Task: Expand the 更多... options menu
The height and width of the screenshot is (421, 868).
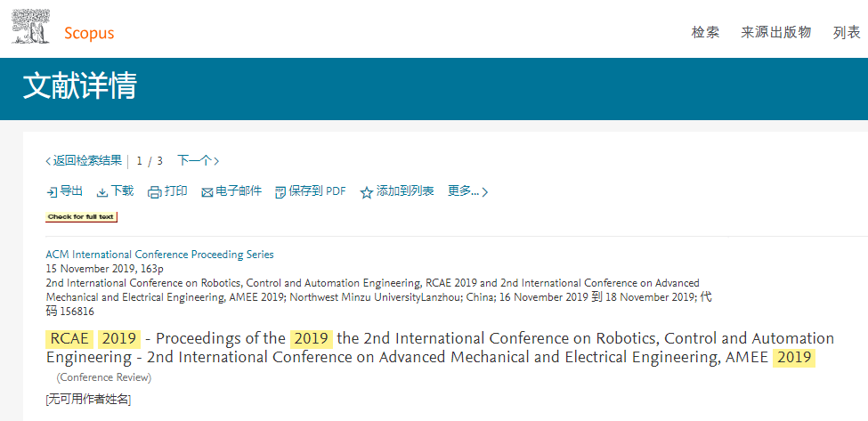Action: [x=467, y=191]
